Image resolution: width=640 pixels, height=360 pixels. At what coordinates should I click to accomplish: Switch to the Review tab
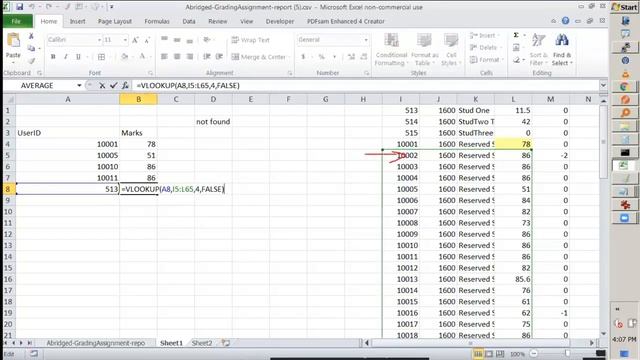pos(218,21)
